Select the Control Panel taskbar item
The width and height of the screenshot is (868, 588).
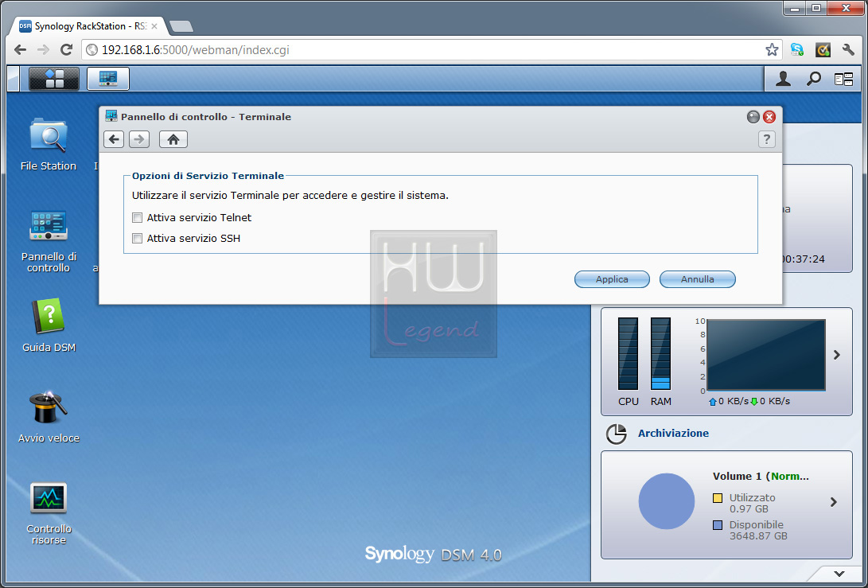[108, 79]
